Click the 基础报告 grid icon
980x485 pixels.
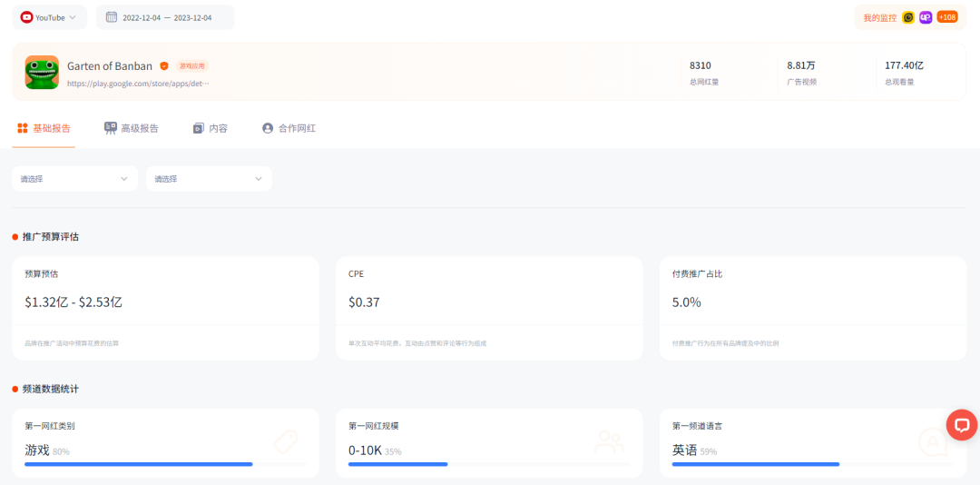(23, 128)
